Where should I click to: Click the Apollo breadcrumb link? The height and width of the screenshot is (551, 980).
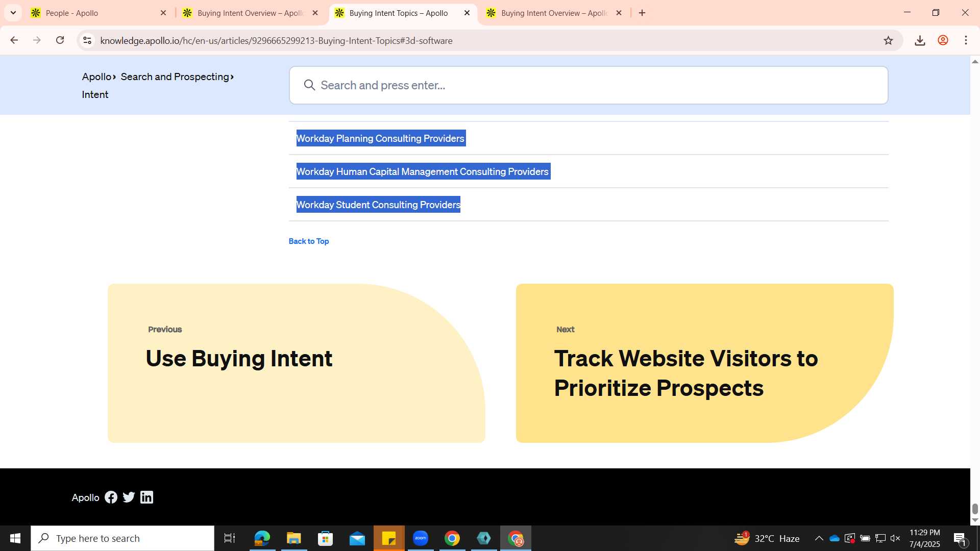96,77
